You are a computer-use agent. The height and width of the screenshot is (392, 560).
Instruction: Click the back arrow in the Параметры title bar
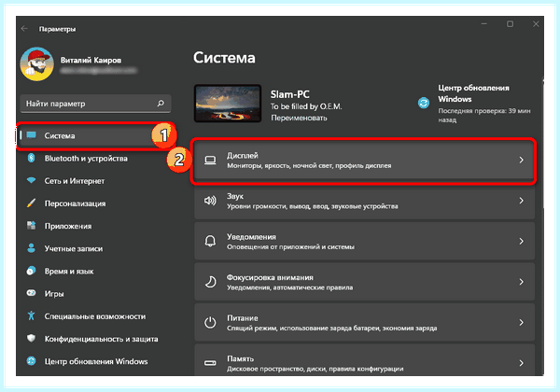click(x=24, y=29)
